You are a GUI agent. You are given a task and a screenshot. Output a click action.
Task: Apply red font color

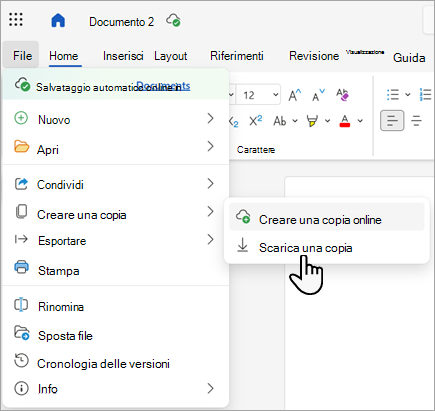[x=345, y=121]
